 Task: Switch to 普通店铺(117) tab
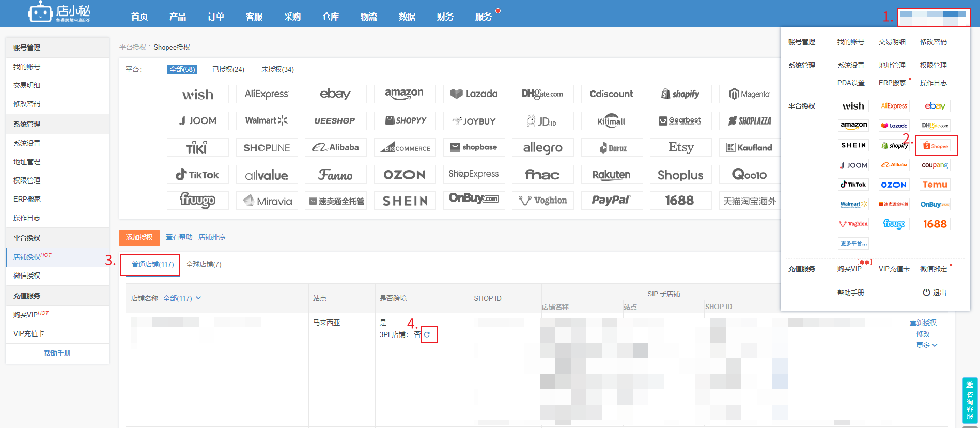click(152, 264)
